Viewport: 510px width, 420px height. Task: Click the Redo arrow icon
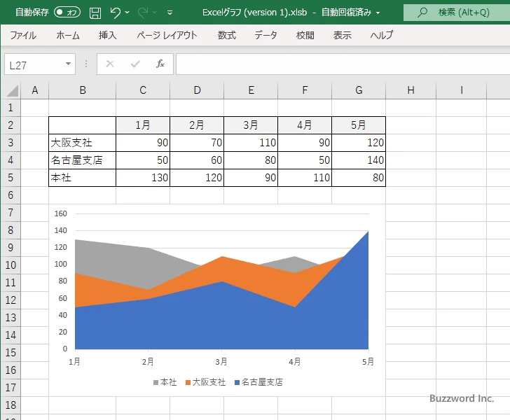143,13
